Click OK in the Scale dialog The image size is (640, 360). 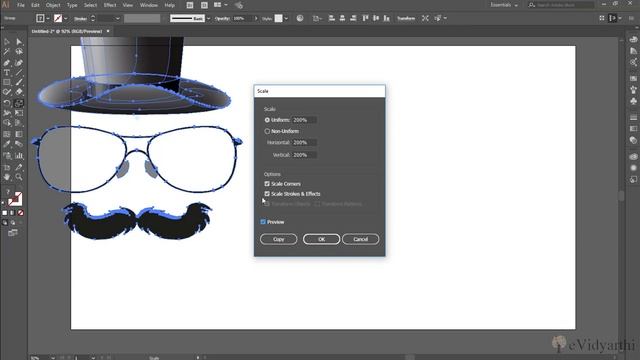(x=321, y=239)
